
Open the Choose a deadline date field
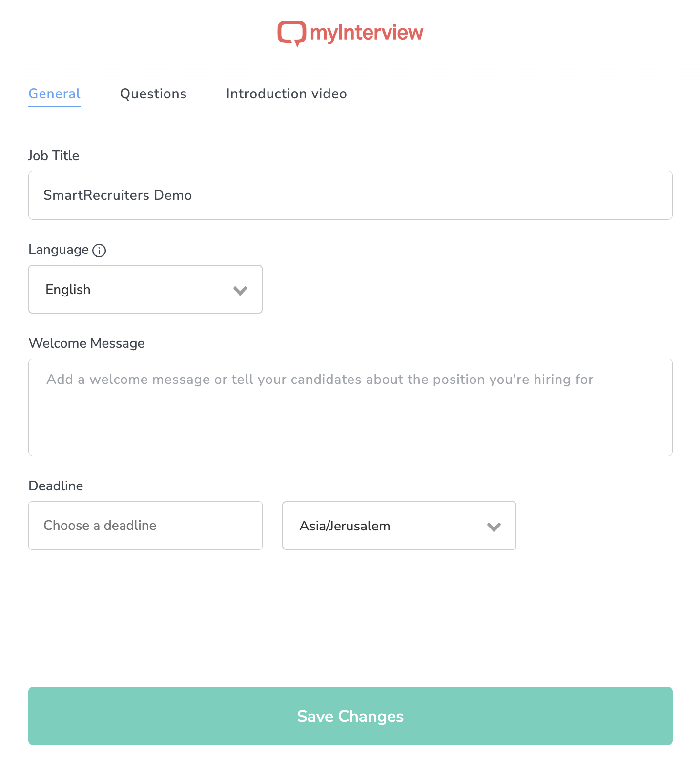click(145, 526)
